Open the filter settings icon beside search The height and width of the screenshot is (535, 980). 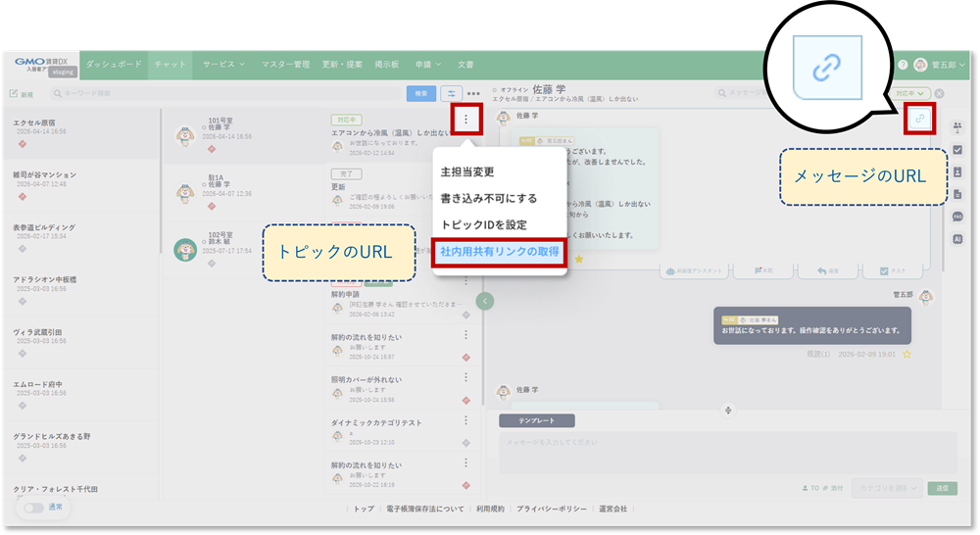coord(451,93)
